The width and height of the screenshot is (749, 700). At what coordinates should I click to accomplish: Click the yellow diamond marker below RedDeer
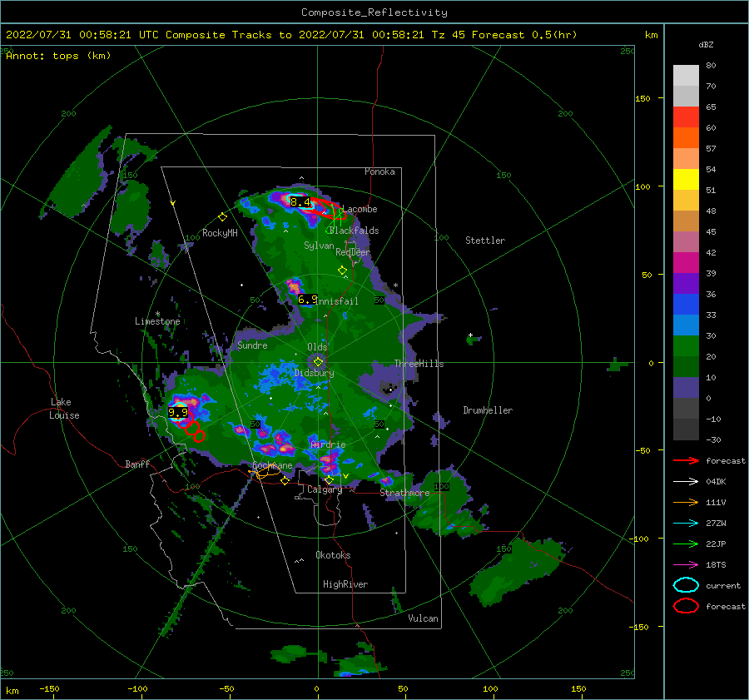click(x=342, y=270)
